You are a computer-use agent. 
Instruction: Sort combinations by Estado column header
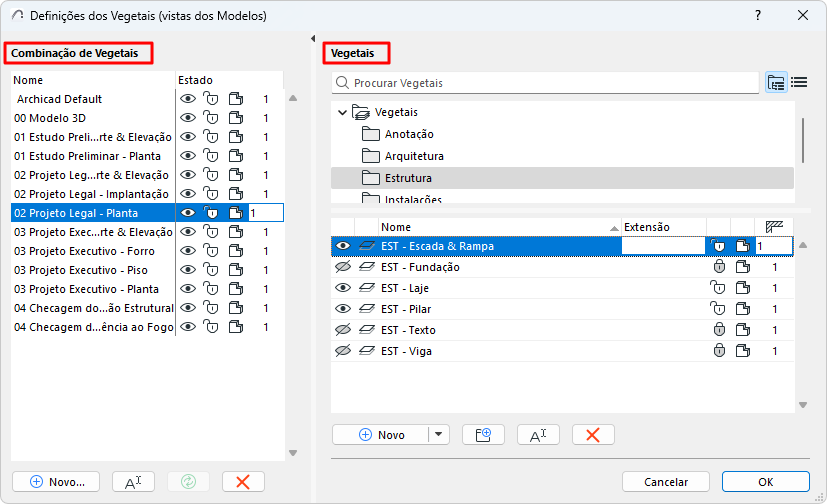coord(229,80)
